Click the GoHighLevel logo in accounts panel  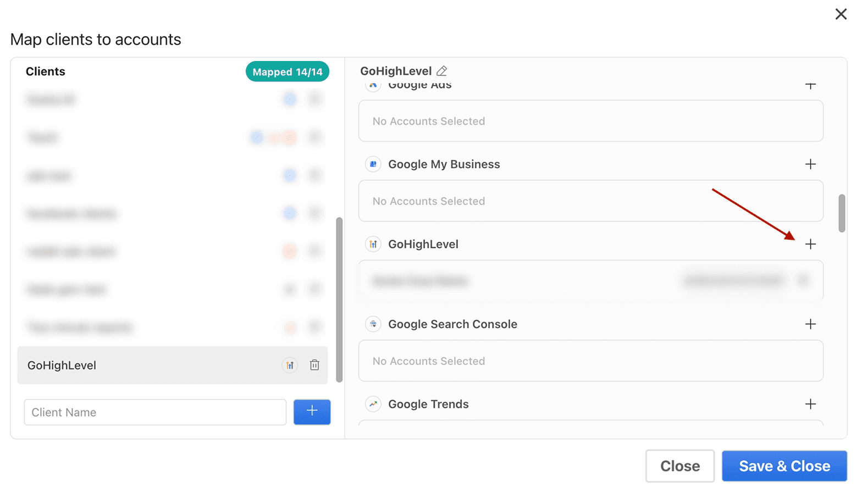point(373,244)
